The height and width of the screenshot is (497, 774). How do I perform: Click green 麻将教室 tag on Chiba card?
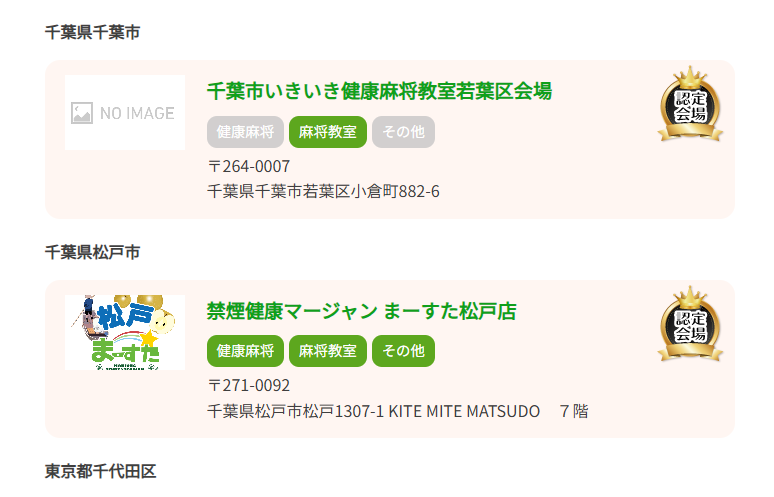[327, 132]
